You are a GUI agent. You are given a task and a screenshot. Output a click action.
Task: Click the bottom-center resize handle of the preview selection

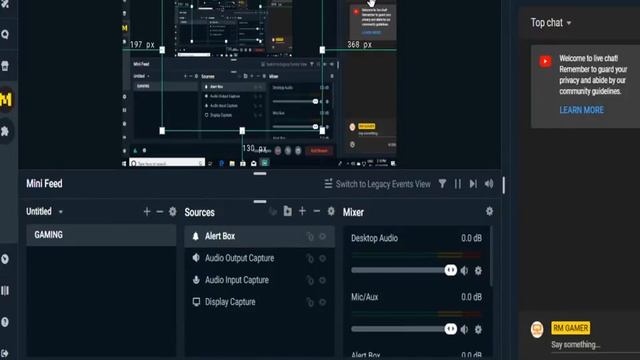(242, 131)
